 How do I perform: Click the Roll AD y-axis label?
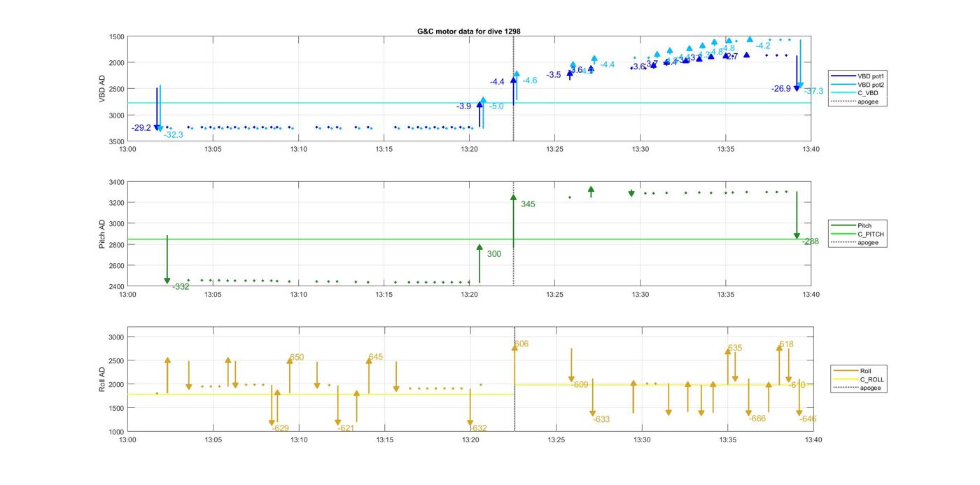click(102, 379)
